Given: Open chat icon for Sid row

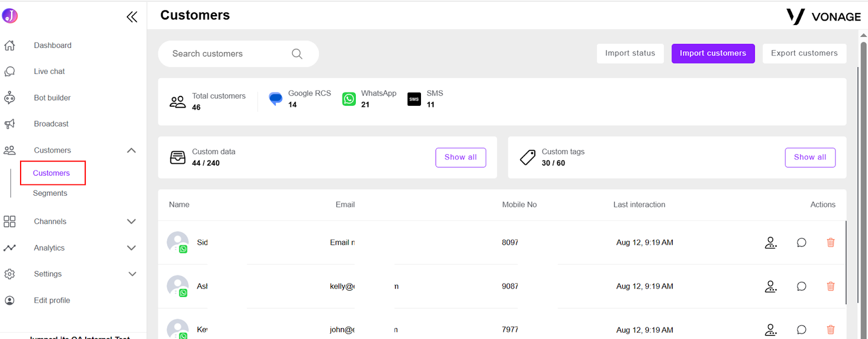Looking at the screenshot, I should pos(801,242).
